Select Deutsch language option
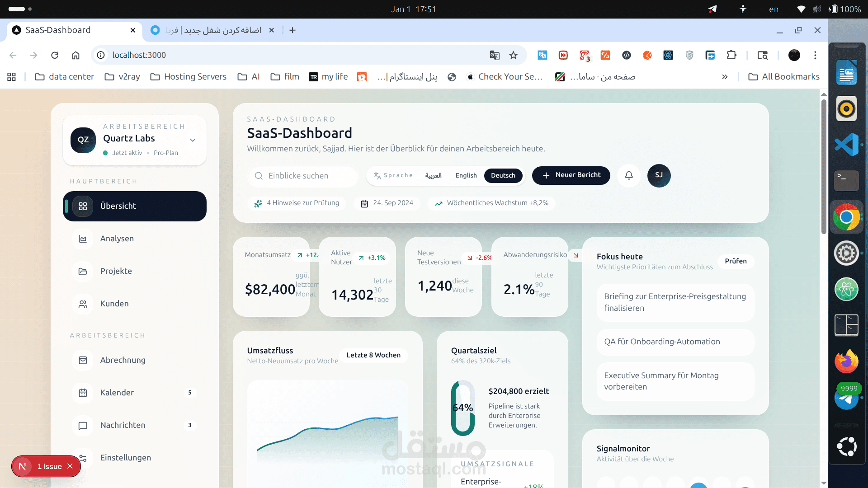868x488 pixels. (503, 175)
